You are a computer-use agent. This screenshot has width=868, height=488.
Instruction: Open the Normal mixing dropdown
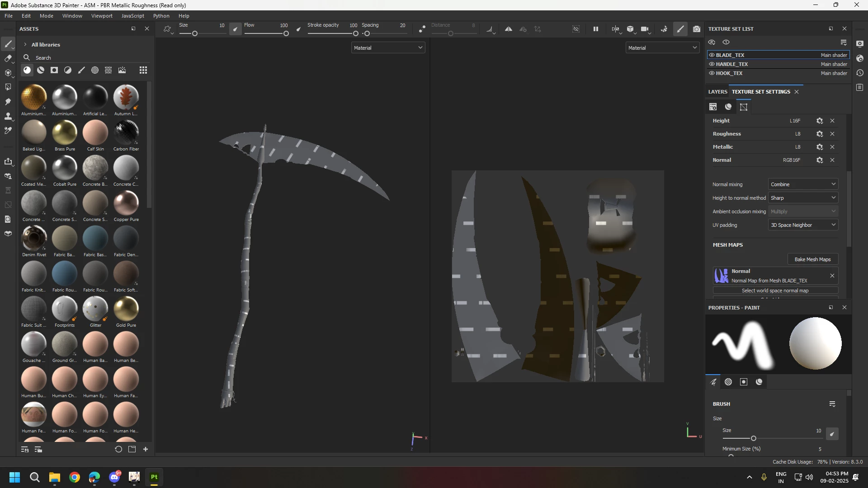pyautogui.click(x=803, y=184)
